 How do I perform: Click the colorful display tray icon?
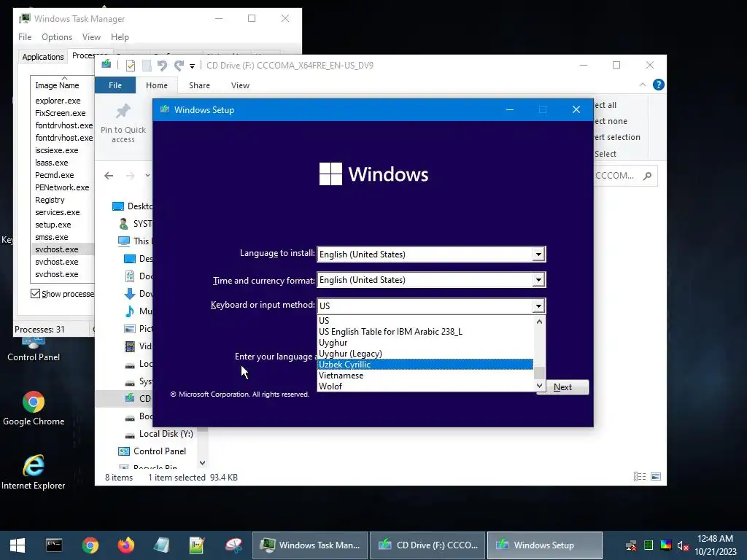pos(666,545)
